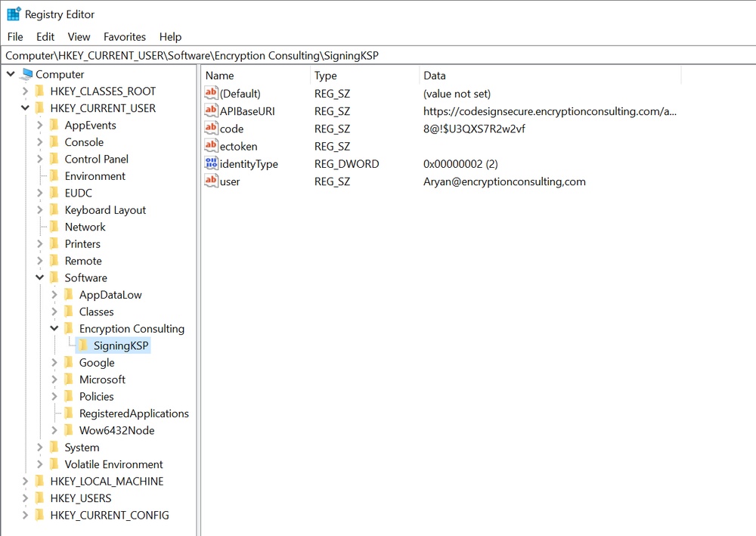Click the data Aryan@encryptionconsulting,com
756x536 pixels.
point(504,181)
